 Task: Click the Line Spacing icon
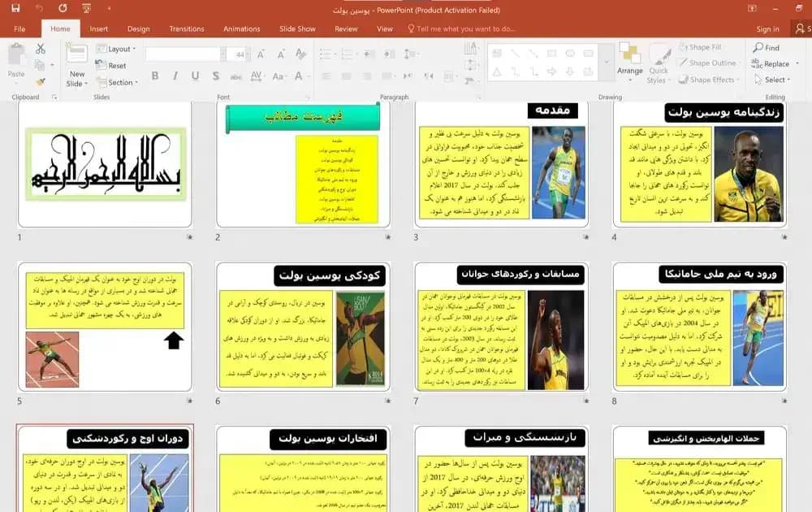pos(411,54)
